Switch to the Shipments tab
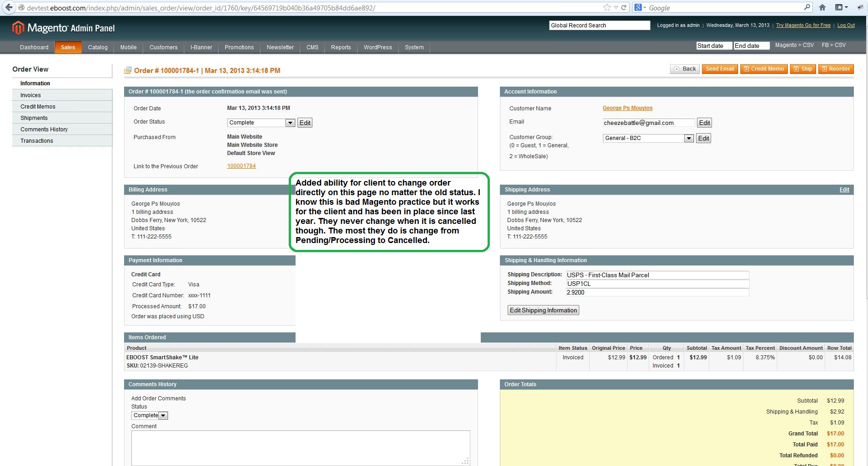Screen dimensions: 868x466 point(62,118)
